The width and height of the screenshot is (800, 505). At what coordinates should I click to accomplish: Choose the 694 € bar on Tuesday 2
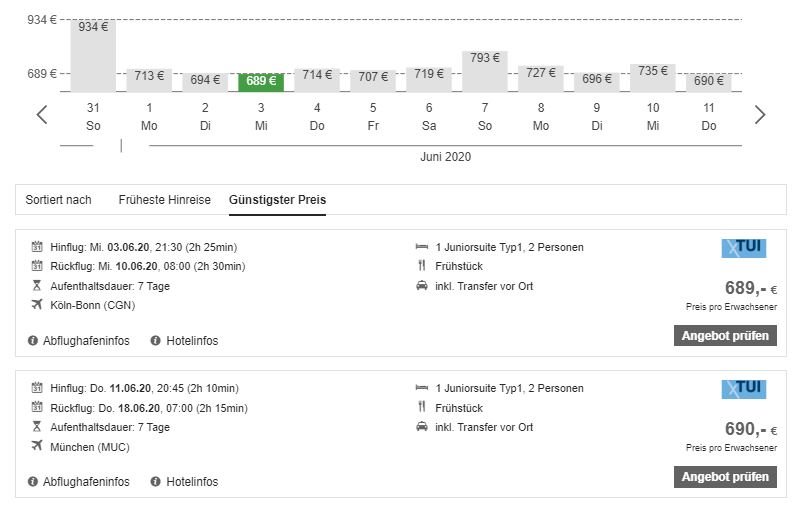[x=205, y=81]
